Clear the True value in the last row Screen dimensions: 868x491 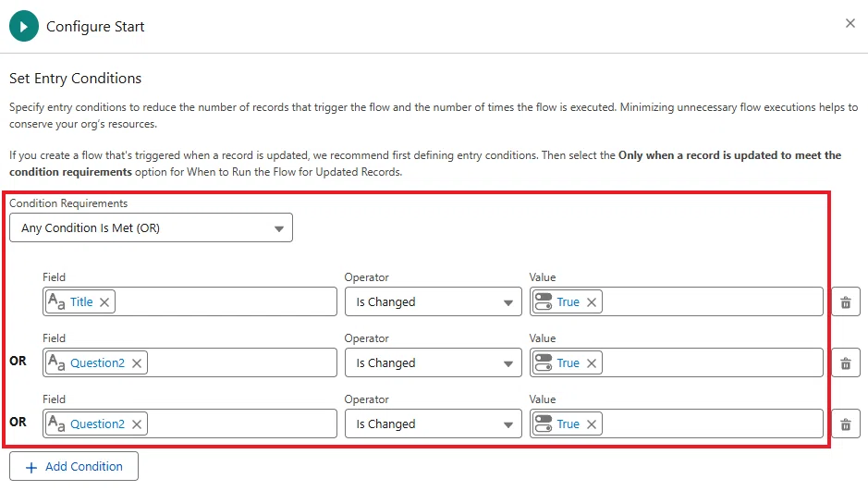[592, 424]
